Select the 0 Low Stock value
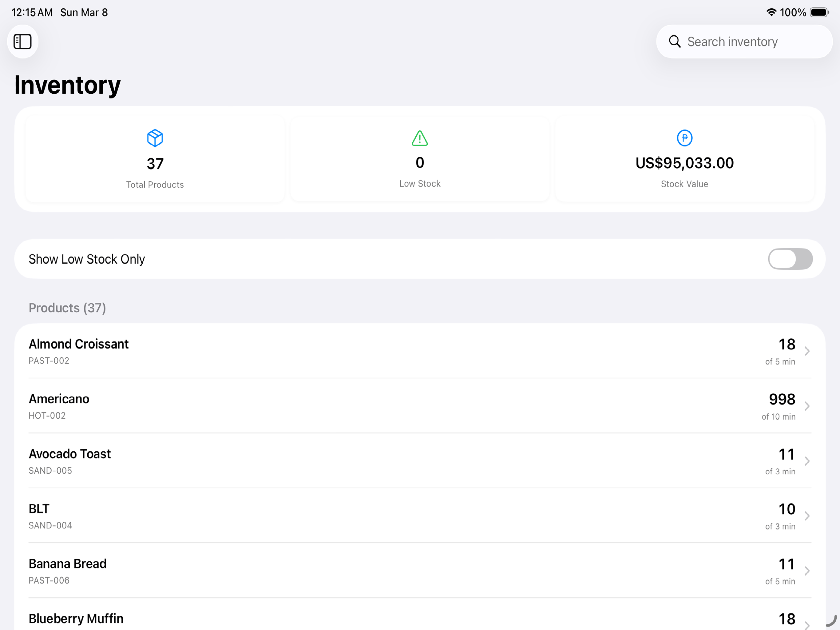The image size is (840, 630). 420,163
